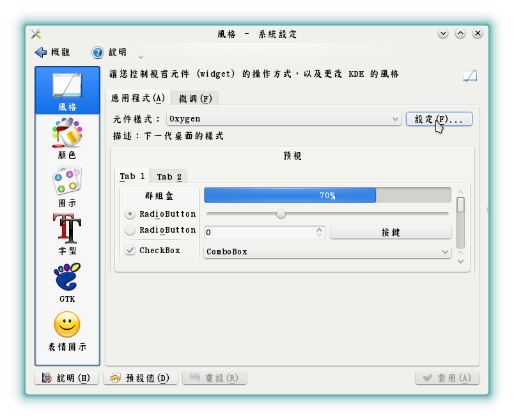Click the 預設值(D) defaults button
This screenshot has height=420, width=514.
(x=141, y=378)
